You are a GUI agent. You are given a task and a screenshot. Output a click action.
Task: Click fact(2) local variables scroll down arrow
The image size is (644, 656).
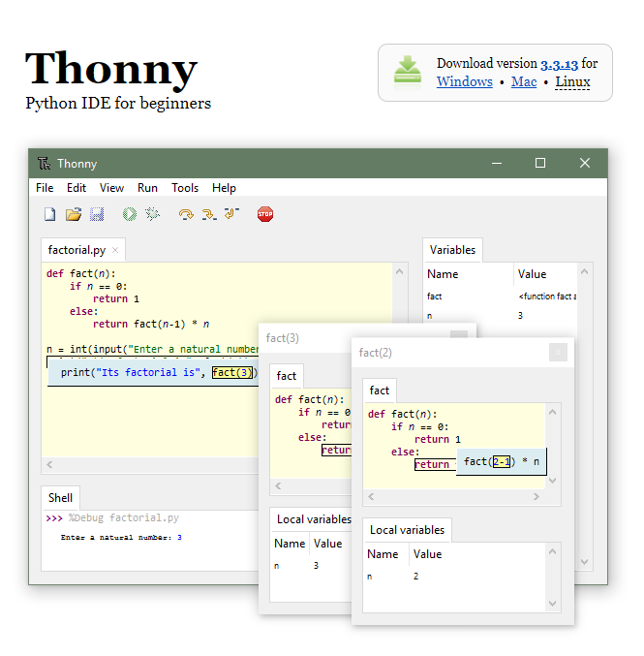click(552, 604)
